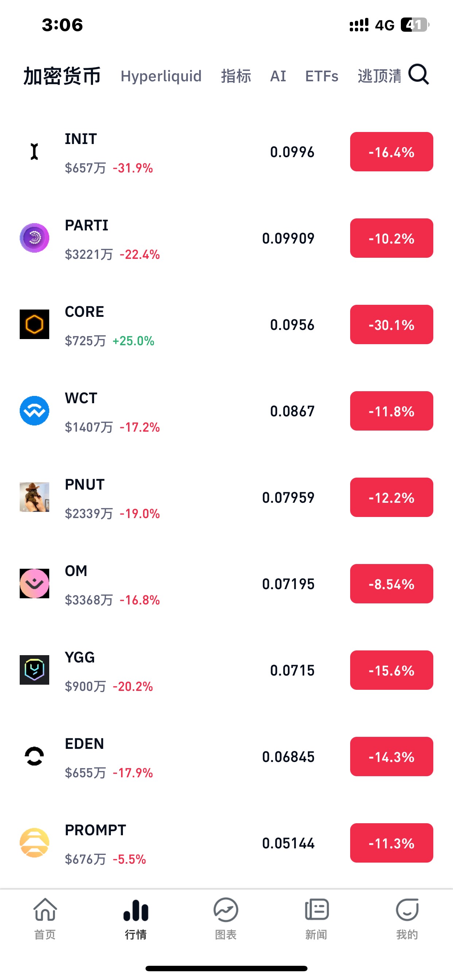Tap the YGG coin logo

click(x=34, y=670)
